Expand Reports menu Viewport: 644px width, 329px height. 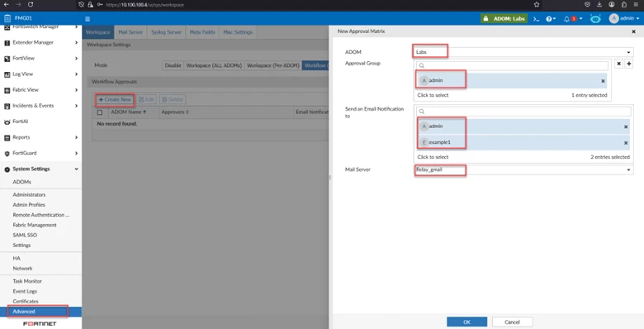(x=40, y=137)
